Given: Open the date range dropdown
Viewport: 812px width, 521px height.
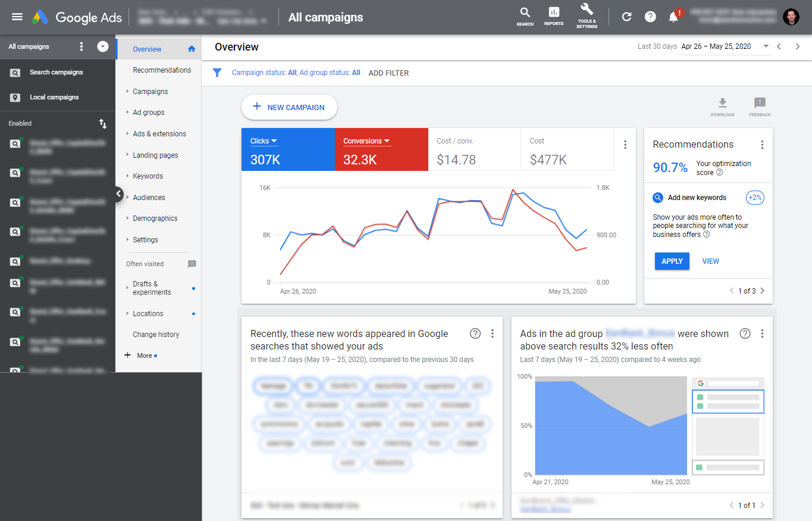Looking at the screenshot, I should pyautogui.click(x=766, y=46).
